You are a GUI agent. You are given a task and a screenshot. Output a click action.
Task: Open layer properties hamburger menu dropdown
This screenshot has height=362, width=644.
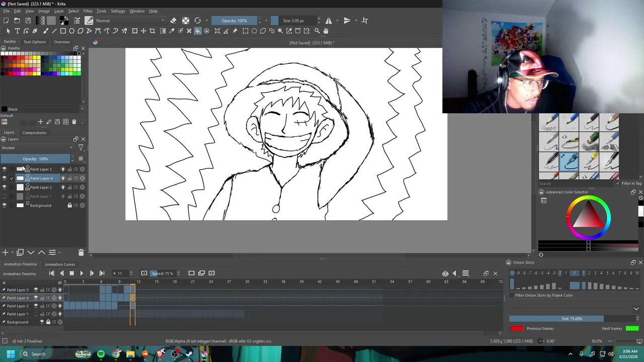[x=80, y=159]
